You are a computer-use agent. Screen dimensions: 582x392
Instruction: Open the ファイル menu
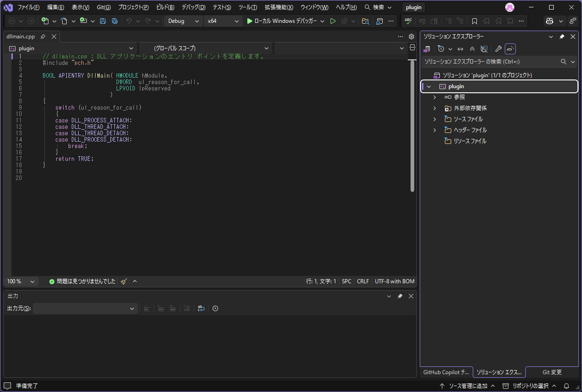[28, 7]
